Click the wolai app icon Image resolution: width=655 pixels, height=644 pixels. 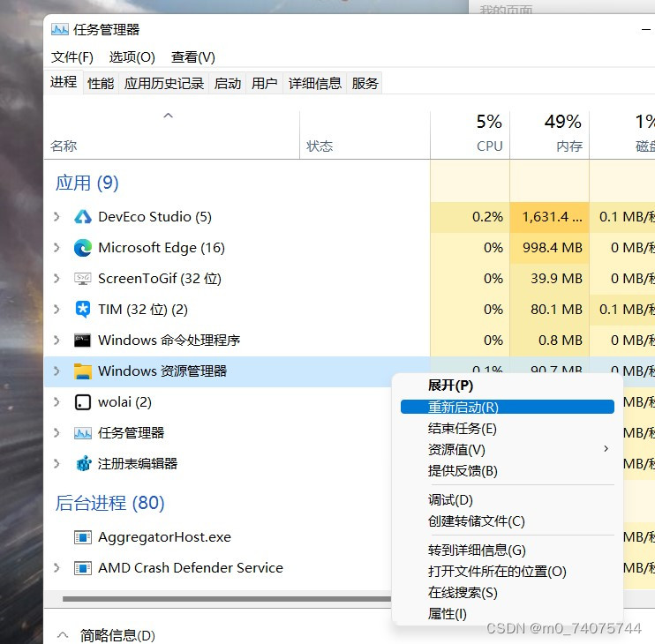pos(83,402)
